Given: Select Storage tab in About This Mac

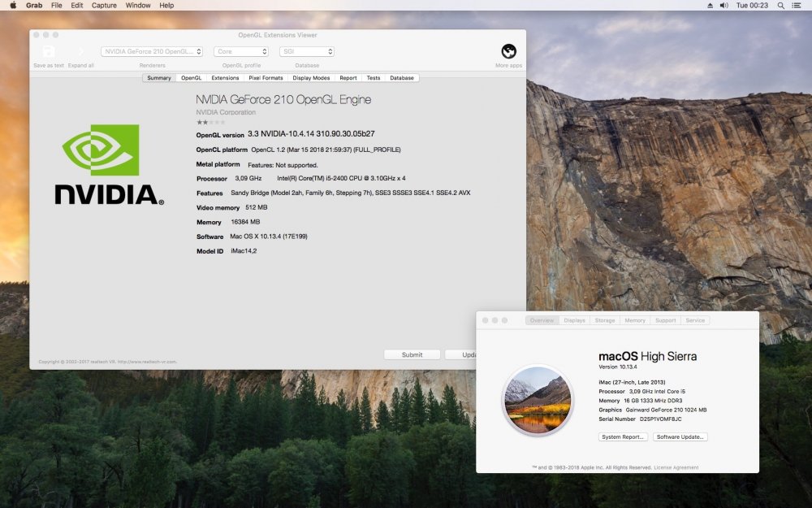Looking at the screenshot, I should [605, 320].
